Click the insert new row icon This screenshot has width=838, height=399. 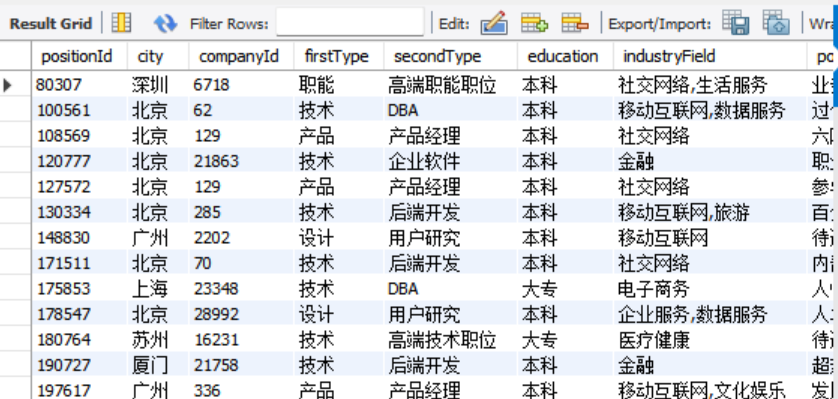[534, 23]
